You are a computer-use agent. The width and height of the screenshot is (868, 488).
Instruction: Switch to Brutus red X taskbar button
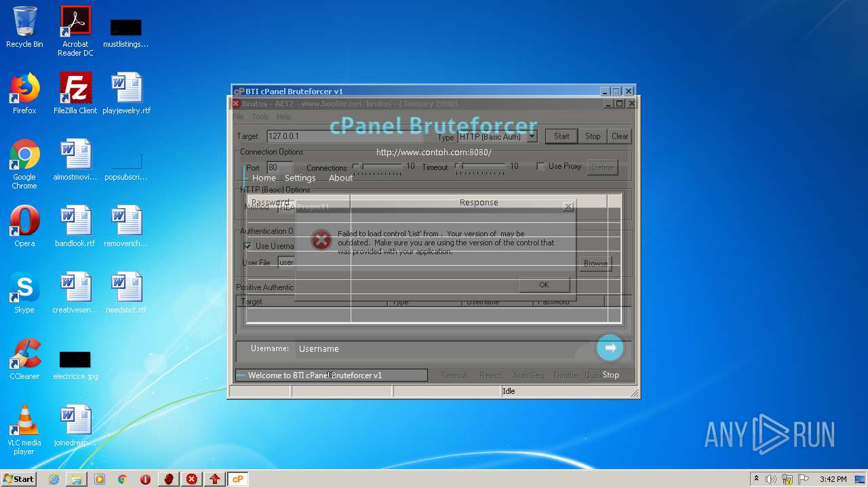point(192,479)
